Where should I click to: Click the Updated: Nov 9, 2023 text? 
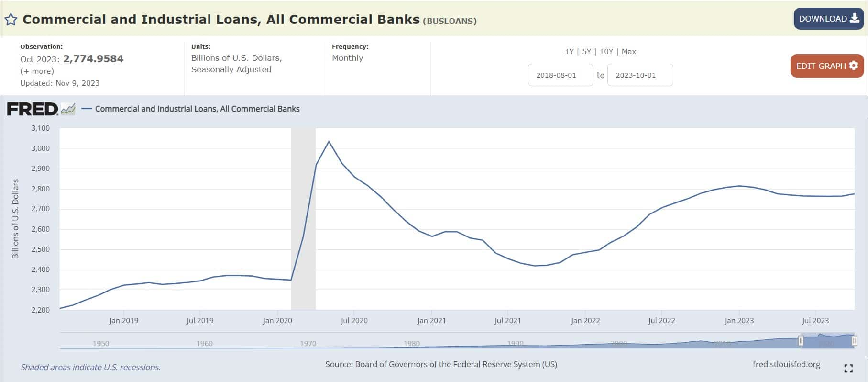click(x=60, y=83)
